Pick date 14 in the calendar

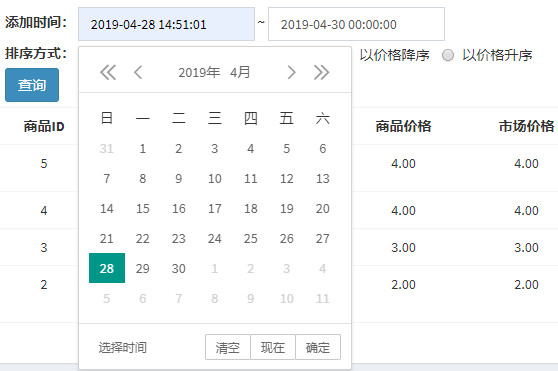[x=107, y=208]
